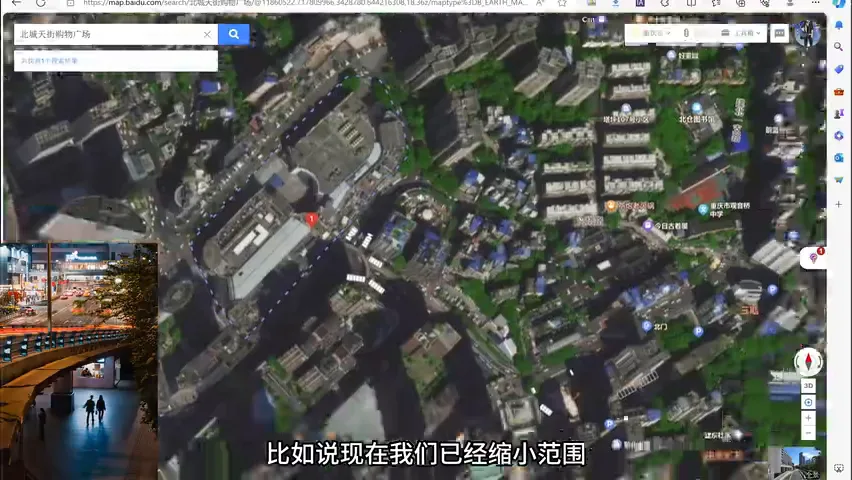The height and width of the screenshot is (480, 852).
Task: Click the site info icon beside URL
Action: point(71,3)
